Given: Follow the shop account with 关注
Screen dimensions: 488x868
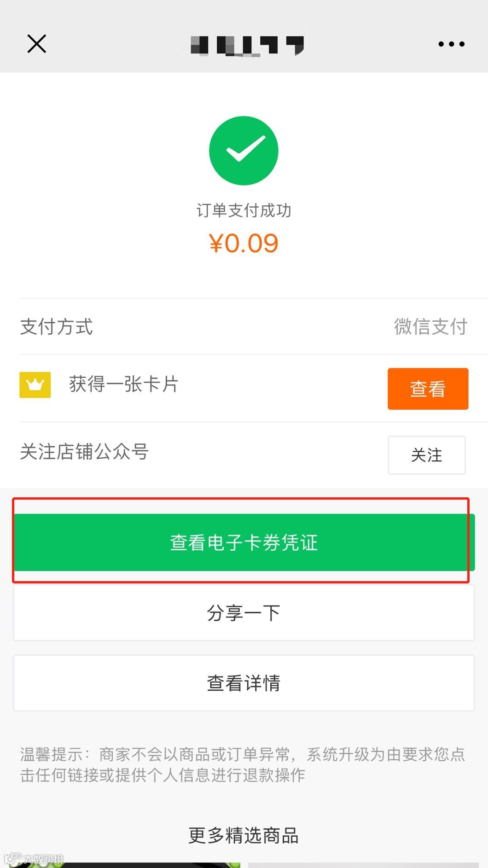Looking at the screenshot, I should 426,455.
